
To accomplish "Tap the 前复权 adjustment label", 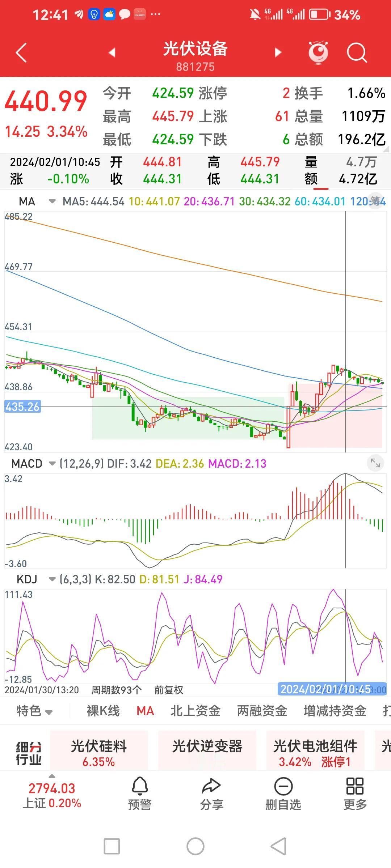I will pyautogui.click(x=169, y=690).
